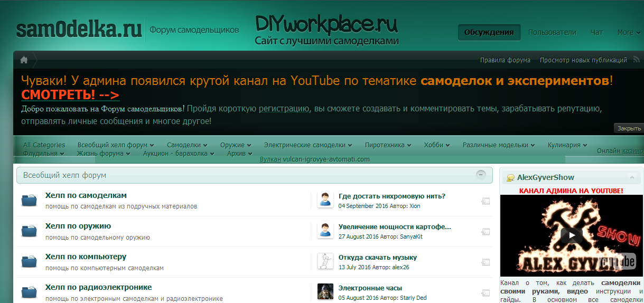The height and width of the screenshot is (303, 644).
Task: Click the YouTube logo on the video
Action: [617, 261]
